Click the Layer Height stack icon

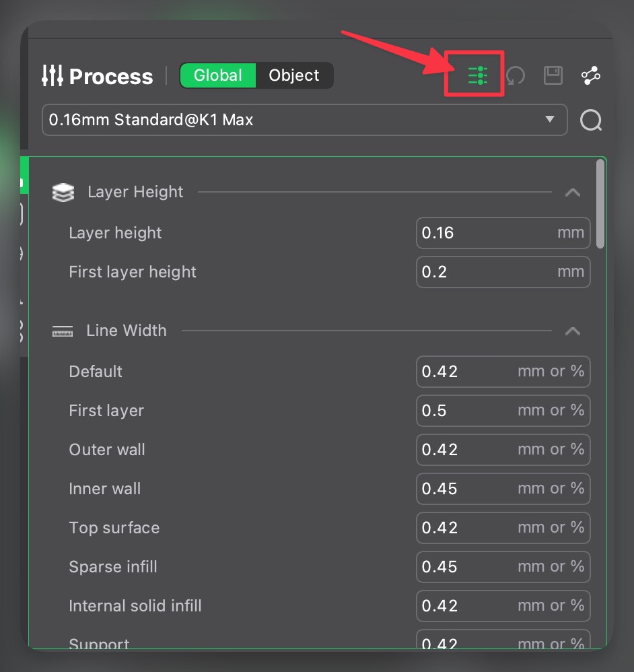pos(63,193)
